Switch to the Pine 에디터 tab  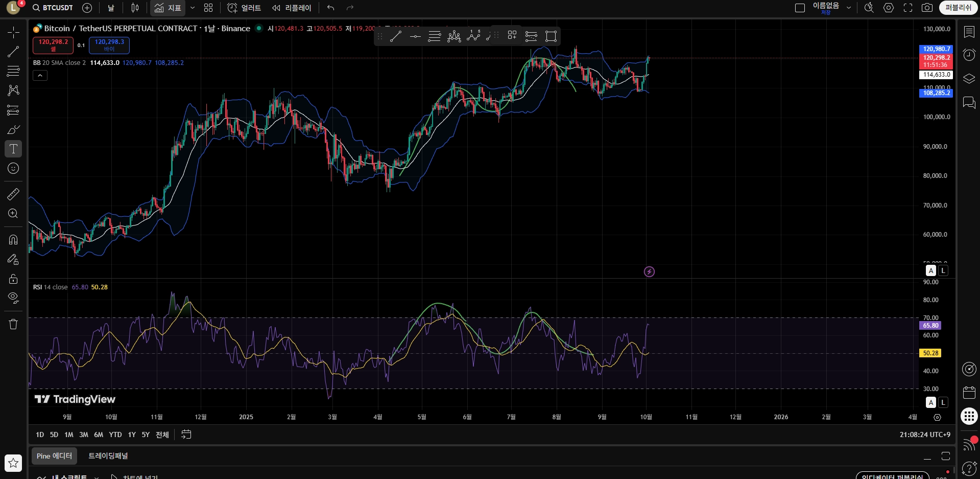point(54,456)
